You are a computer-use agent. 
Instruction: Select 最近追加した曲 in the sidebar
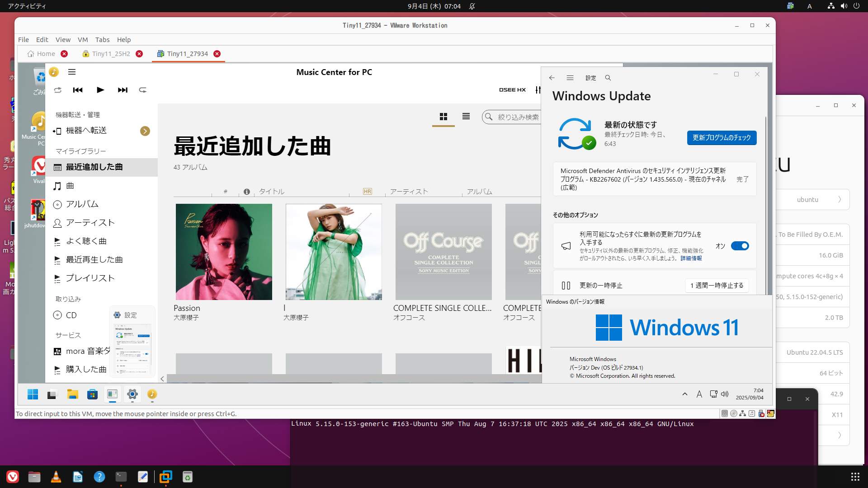(102, 167)
